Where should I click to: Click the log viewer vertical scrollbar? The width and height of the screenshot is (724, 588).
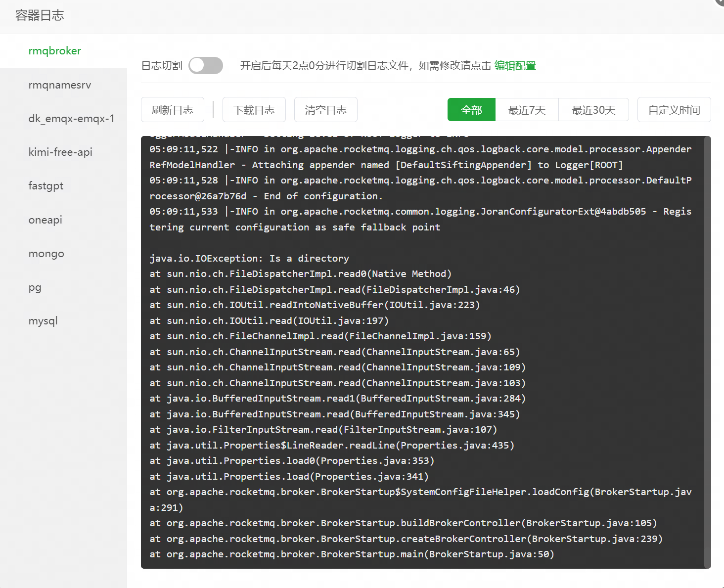[708, 352]
